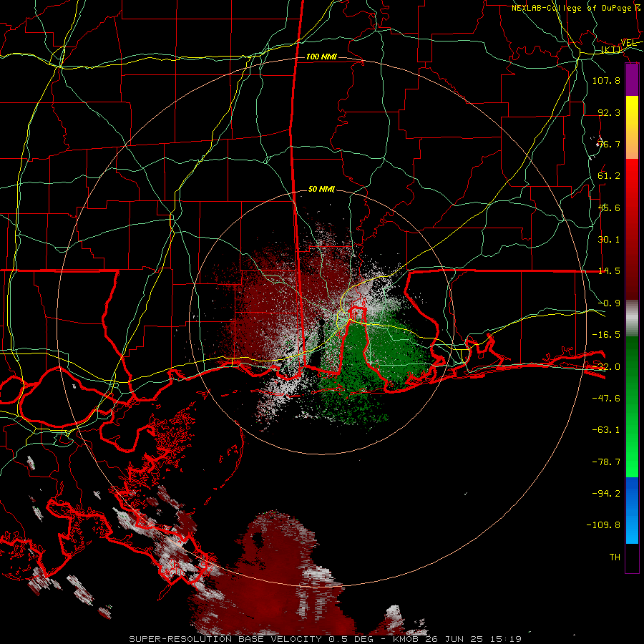Click the yellow-orange segment of the color scale
Screen dimensions: 644x644
click(632, 127)
